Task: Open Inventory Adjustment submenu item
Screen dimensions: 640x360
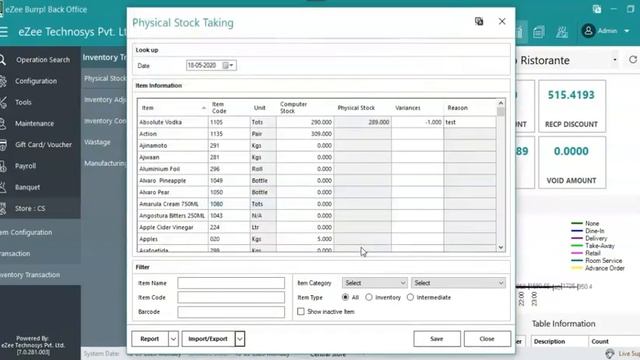Action: click(104, 100)
